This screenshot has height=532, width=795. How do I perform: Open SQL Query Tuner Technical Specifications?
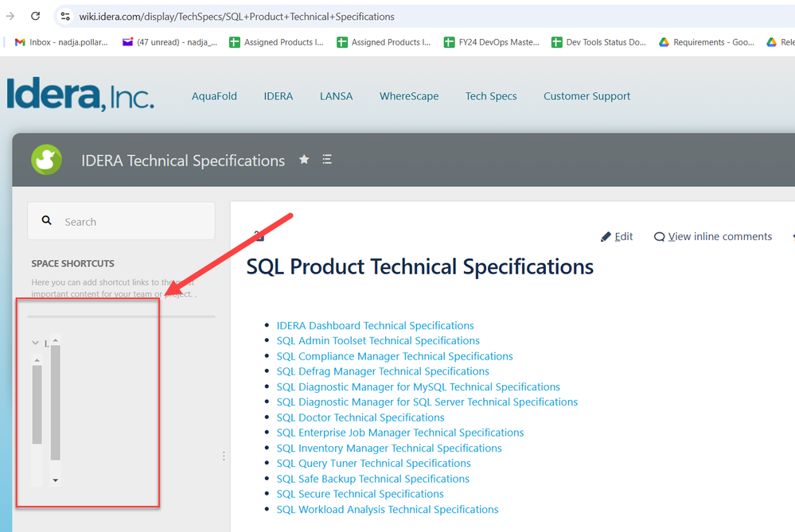374,463
